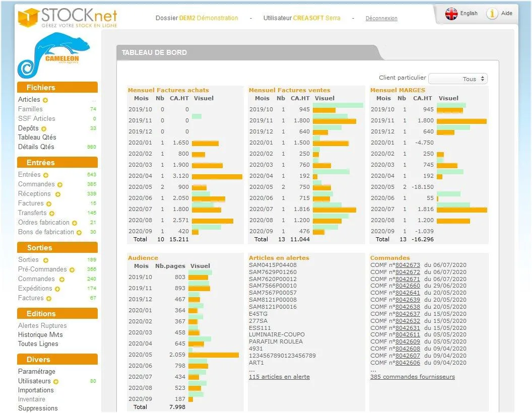Click plus icon beside Transferts
The image size is (532, 413).
click(x=51, y=213)
